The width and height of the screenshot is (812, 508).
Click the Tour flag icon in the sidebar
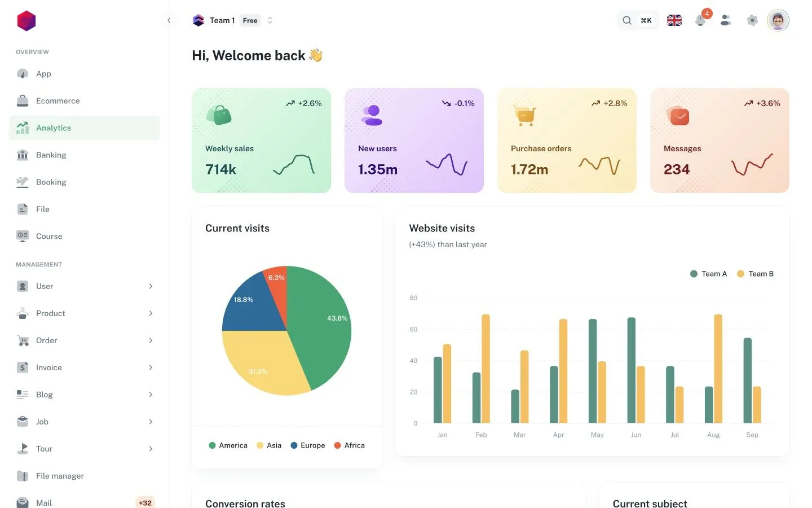(23, 449)
